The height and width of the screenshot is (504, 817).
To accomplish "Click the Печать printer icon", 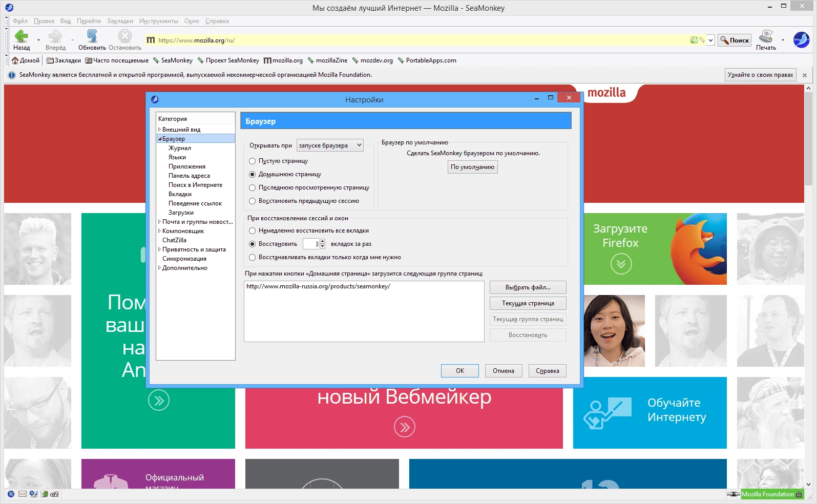I will point(766,36).
